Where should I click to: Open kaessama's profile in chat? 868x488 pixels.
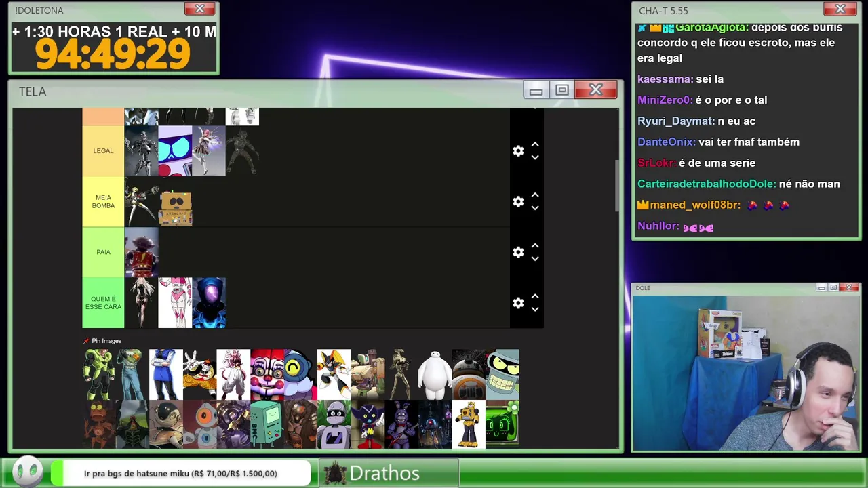[665, 79]
